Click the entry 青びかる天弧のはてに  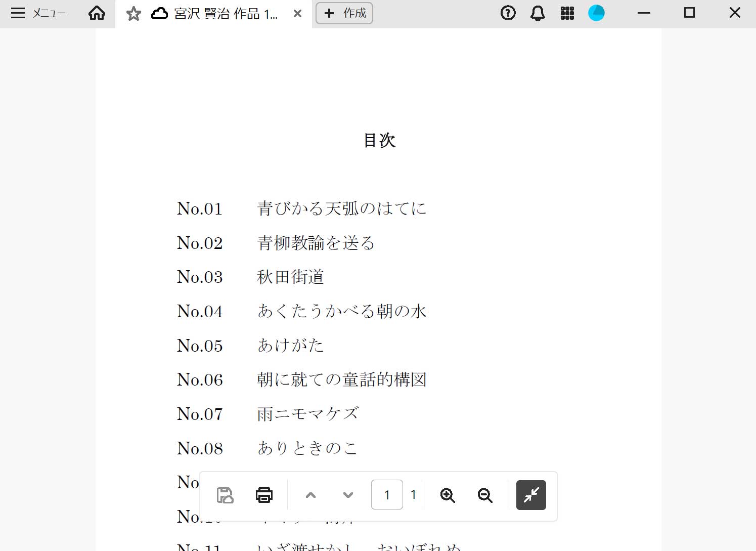point(342,208)
